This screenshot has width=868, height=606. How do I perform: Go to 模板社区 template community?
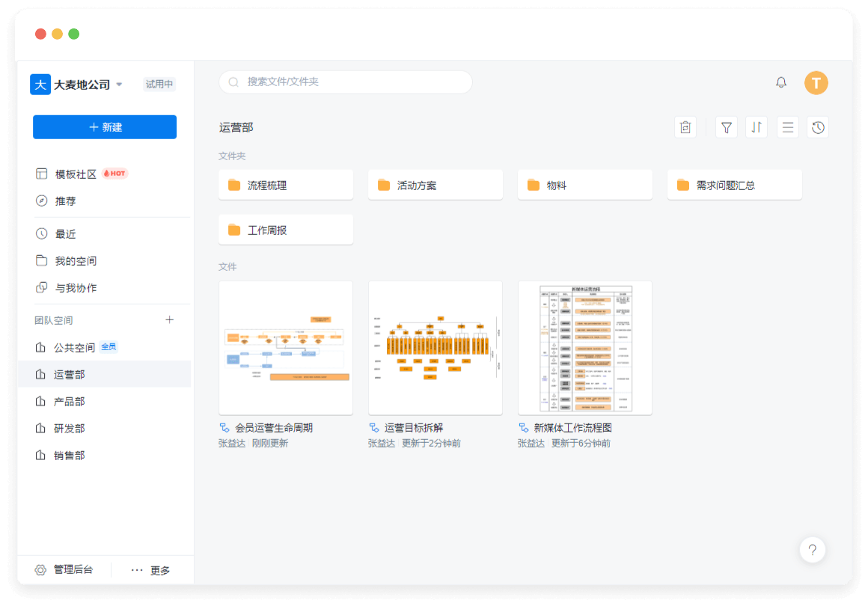[x=76, y=174]
